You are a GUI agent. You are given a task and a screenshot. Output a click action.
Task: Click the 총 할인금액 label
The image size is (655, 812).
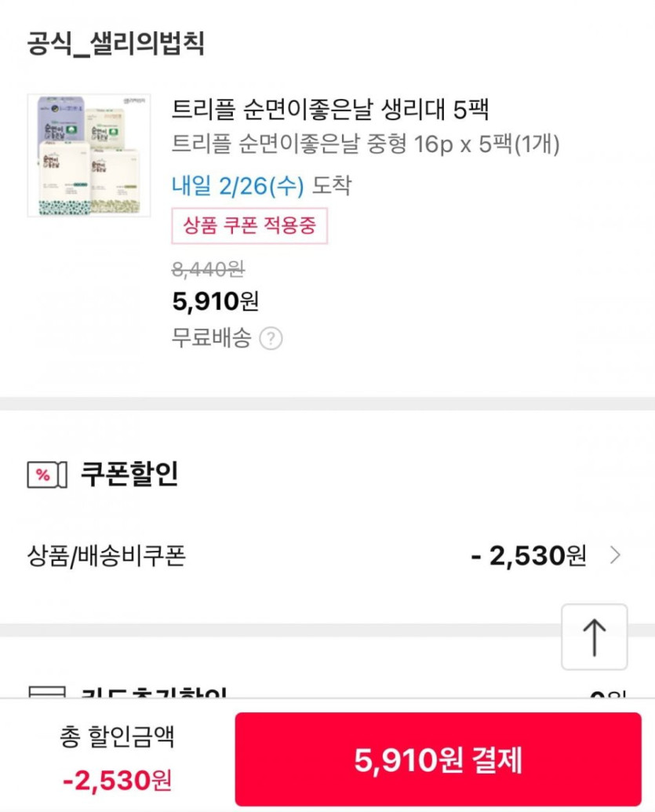[117, 737]
